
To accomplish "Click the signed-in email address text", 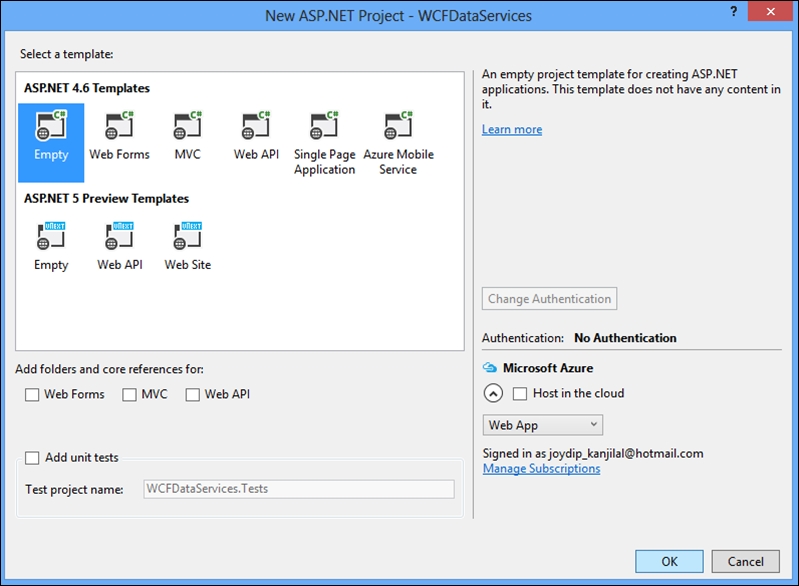I will point(626,454).
